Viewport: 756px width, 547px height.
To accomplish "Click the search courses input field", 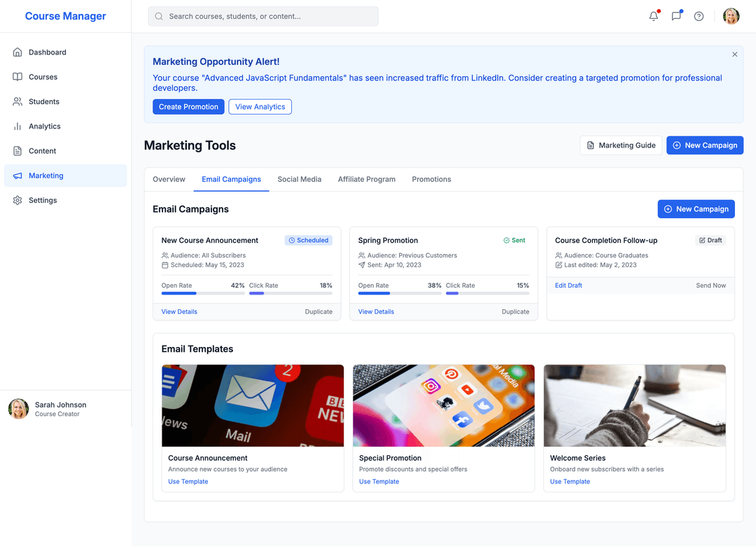I will (263, 16).
